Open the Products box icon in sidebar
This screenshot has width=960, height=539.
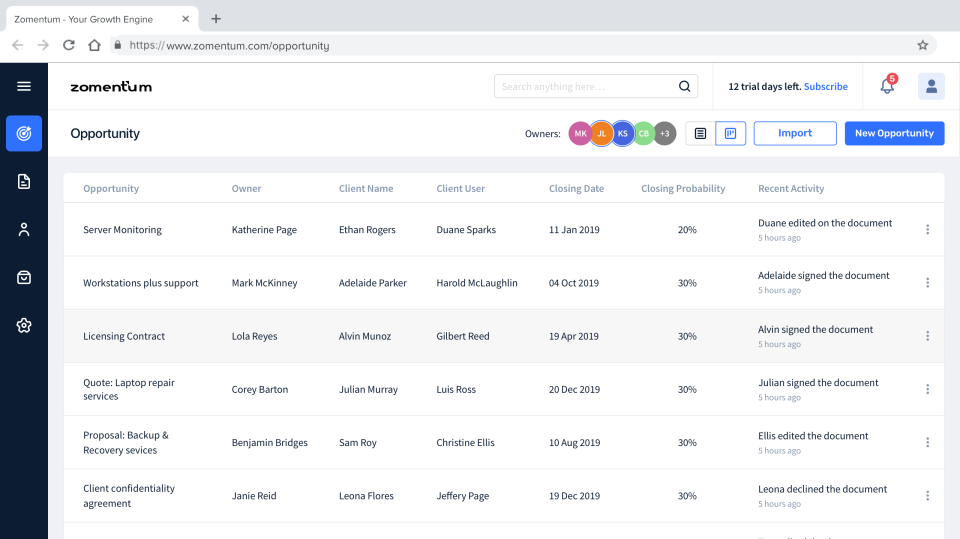24,277
